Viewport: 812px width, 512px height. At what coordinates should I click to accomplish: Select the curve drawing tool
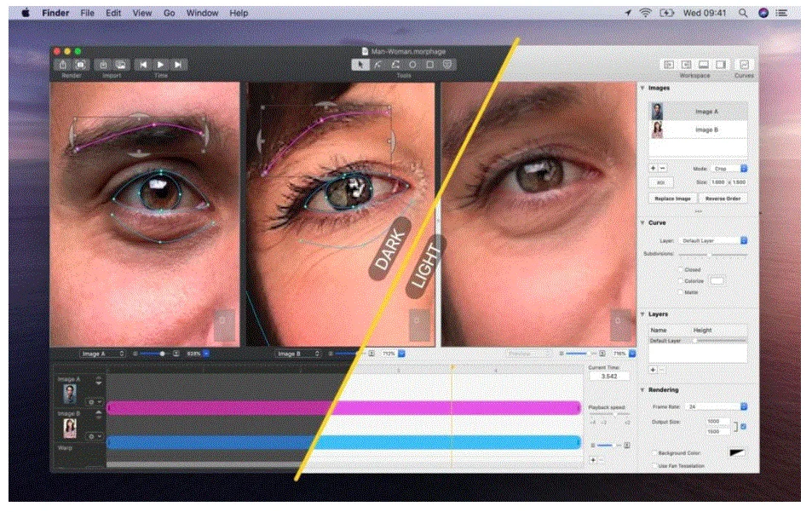(x=378, y=65)
